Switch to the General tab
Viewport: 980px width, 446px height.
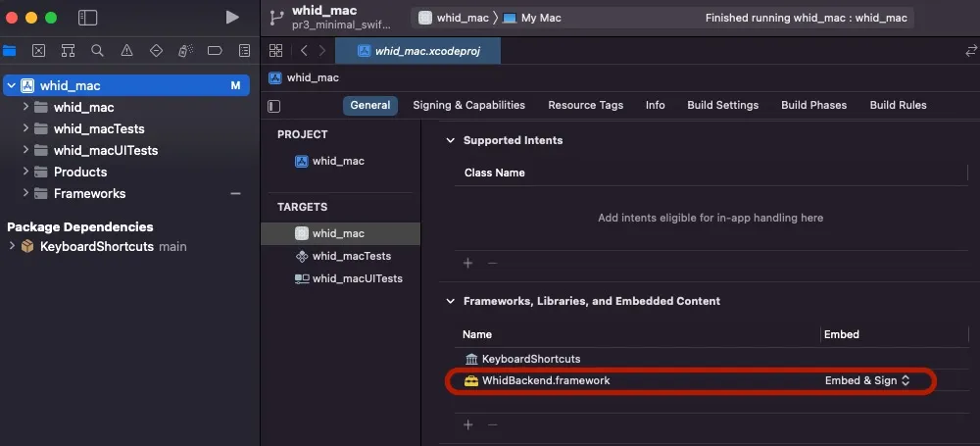pyautogui.click(x=370, y=105)
